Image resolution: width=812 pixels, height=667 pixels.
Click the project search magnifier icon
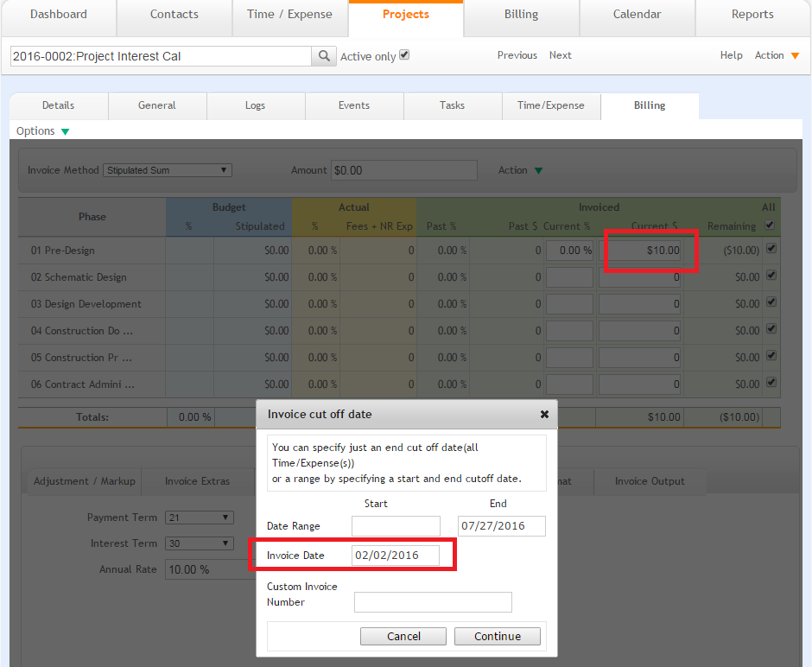(x=324, y=56)
